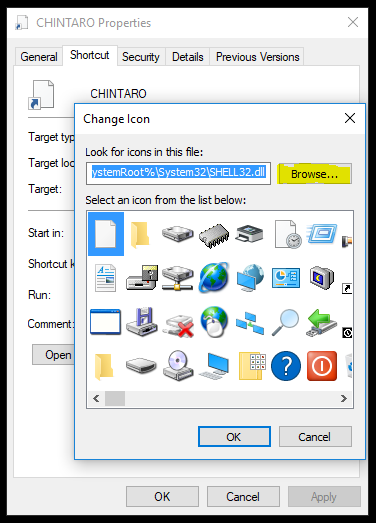Switch to the Security tab

point(141,57)
